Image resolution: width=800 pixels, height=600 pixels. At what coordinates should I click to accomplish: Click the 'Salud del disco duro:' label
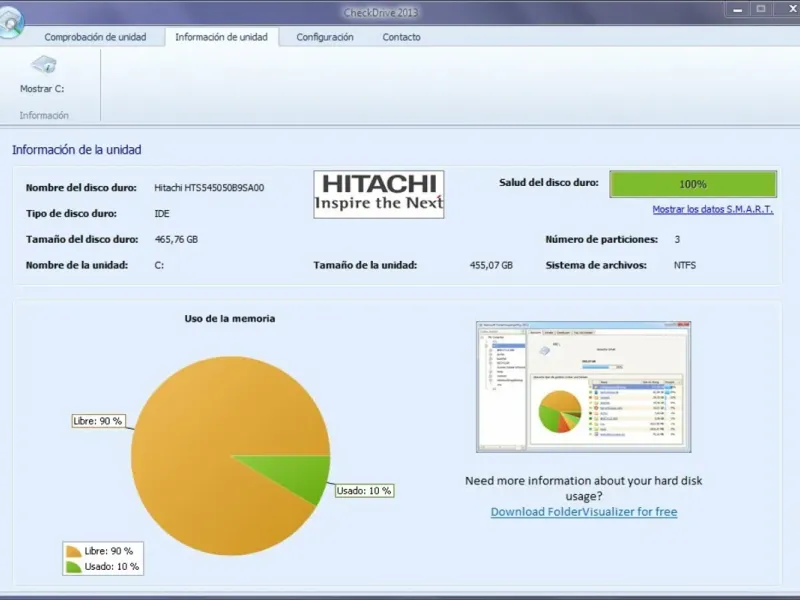[x=548, y=183]
